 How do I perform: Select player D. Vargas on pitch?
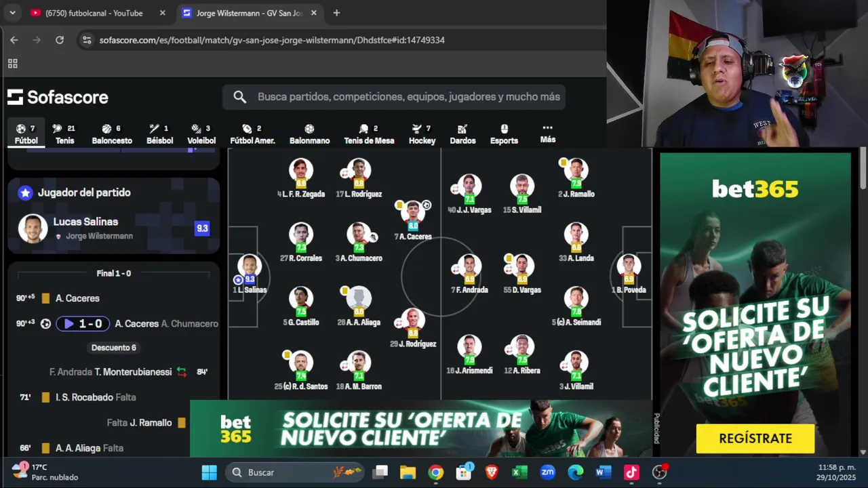[x=522, y=274]
